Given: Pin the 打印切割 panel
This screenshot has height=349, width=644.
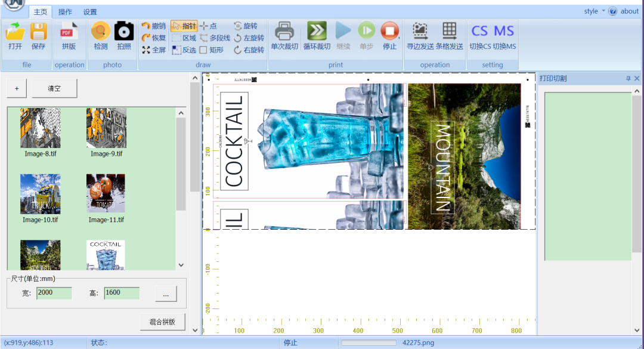Looking at the screenshot, I should pos(628,79).
